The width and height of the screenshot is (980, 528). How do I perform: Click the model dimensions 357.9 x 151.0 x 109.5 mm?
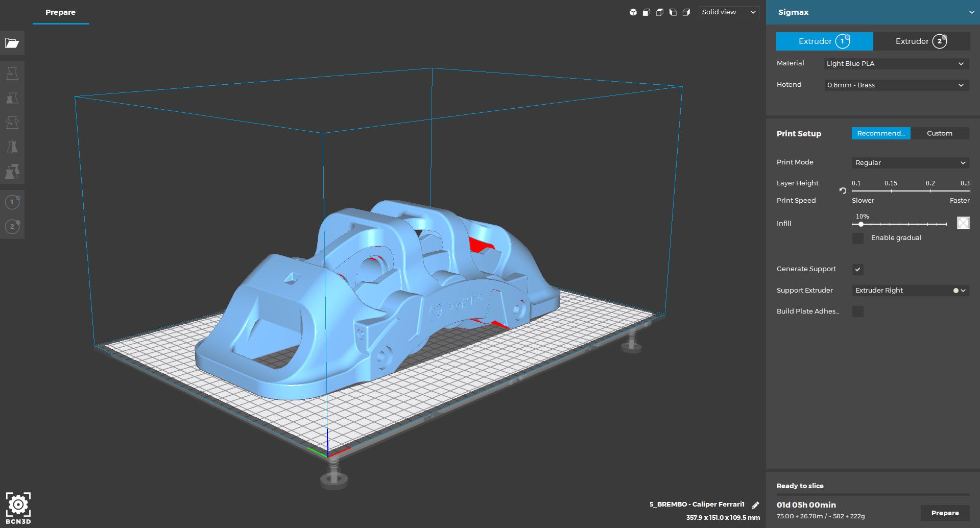[x=723, y=518]
